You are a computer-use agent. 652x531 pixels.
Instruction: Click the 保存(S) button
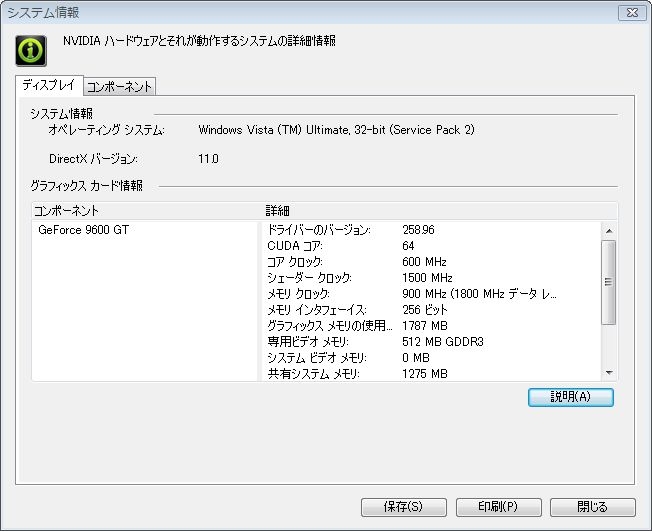(404, 507)
